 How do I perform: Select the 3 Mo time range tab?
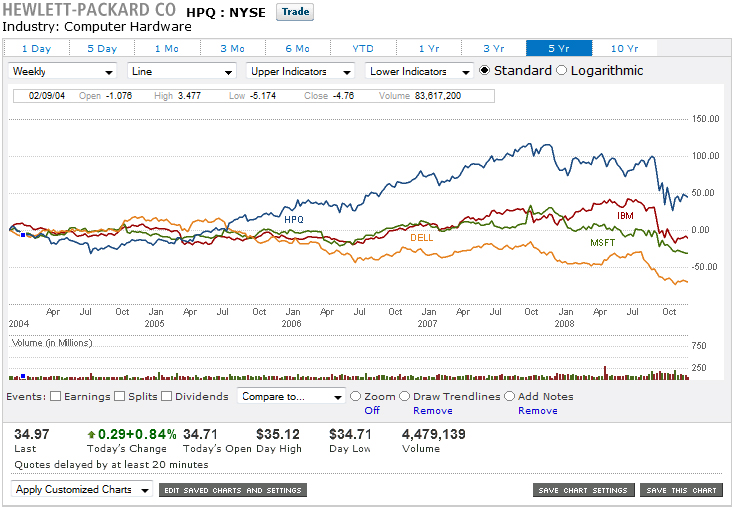(x=233, y=48)
